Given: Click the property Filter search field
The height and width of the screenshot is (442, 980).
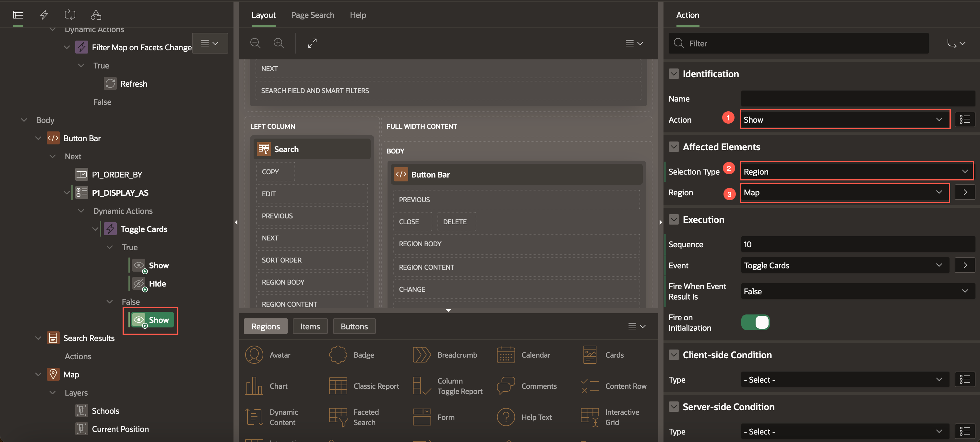Looking at the screenshot, I should (x=799, y=43).
